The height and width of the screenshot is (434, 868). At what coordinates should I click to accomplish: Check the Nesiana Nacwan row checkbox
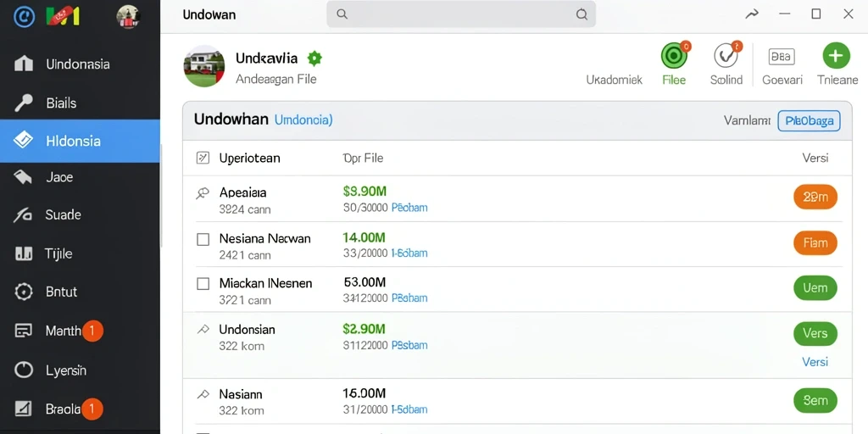click(203, 239)
